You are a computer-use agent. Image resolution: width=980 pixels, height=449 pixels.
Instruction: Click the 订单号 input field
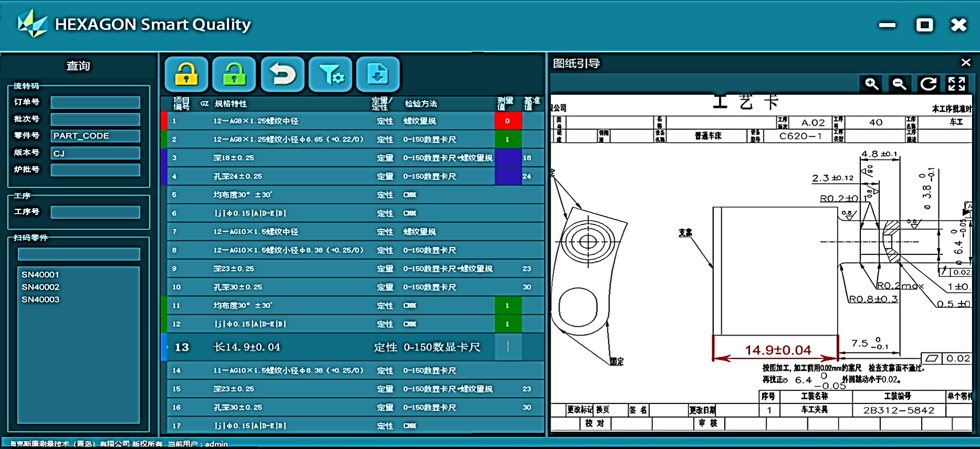pos(95,102)
